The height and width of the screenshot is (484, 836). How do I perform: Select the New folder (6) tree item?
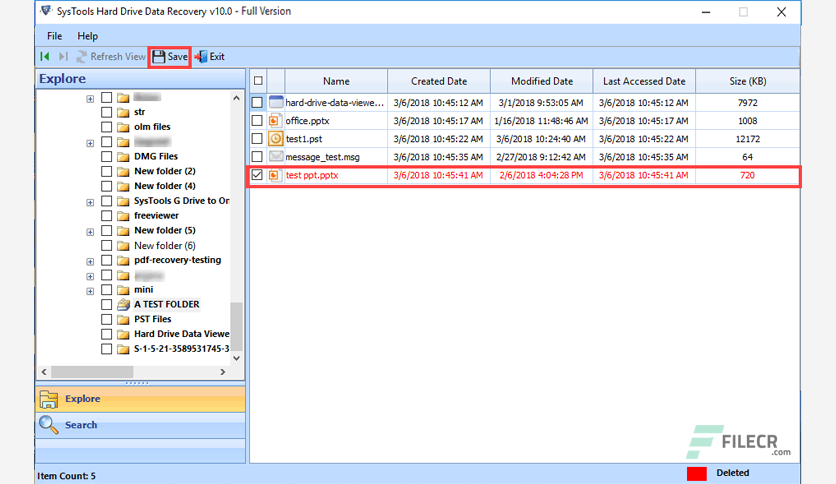[x=165, y=246]
